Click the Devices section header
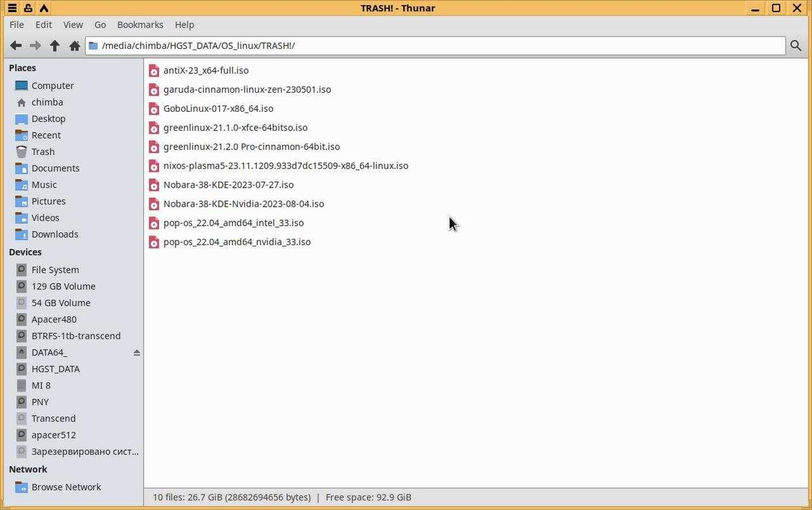This screenshot has width=812, height=510. click(x=25, y=252)
